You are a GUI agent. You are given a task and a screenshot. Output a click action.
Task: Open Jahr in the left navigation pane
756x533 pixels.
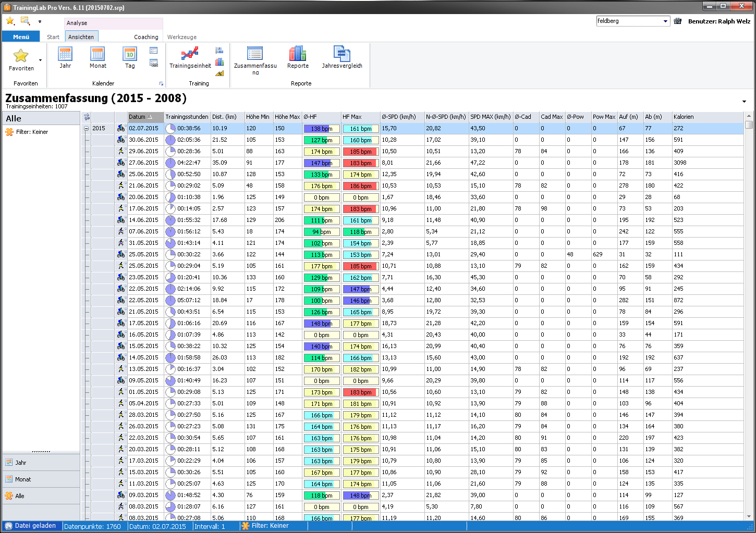click(x=41, y=463)
